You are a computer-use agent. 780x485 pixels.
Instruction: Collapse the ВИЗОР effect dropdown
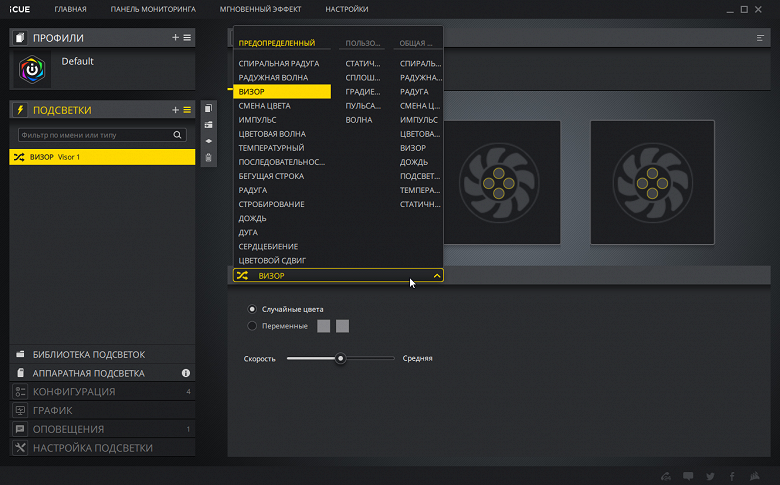click(437, 275)
